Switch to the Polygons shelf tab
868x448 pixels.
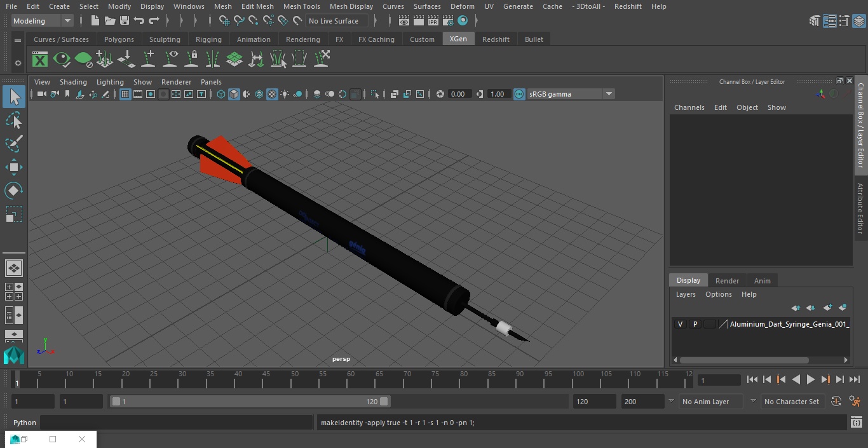coord(119,39)
